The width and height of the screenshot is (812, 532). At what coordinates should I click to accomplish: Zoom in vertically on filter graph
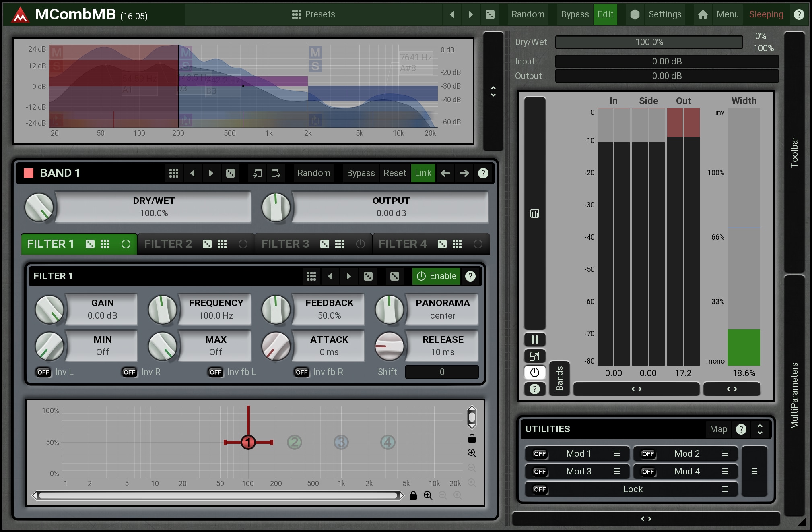pyautogui.click(x=472, y=453)
